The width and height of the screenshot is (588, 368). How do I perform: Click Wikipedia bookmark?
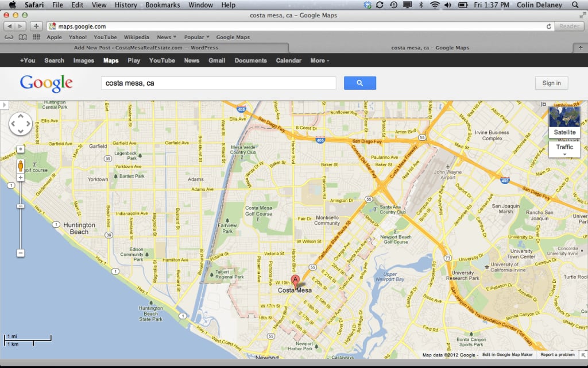(x=137, y=37)
